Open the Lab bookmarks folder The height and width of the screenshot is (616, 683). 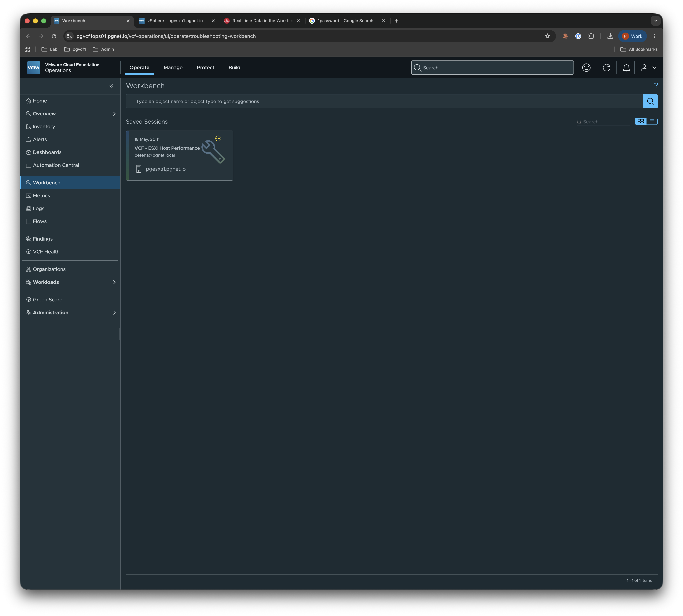(49, 49)
